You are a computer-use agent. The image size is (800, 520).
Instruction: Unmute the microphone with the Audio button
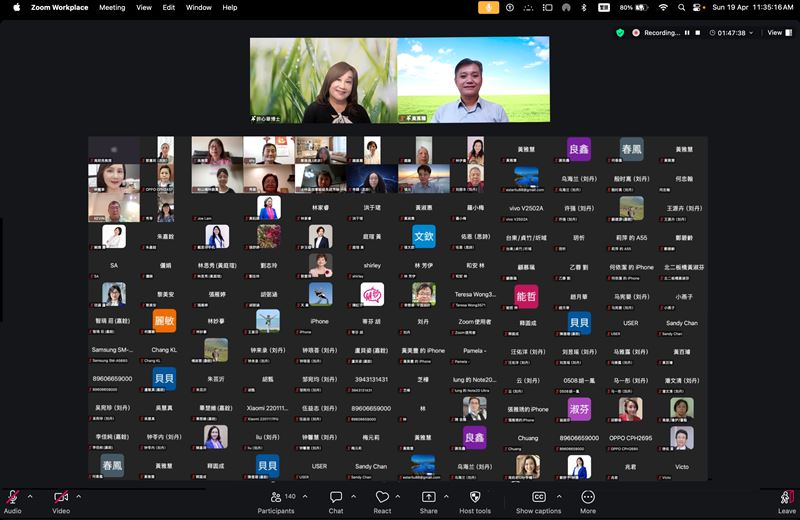click(13, 497)
